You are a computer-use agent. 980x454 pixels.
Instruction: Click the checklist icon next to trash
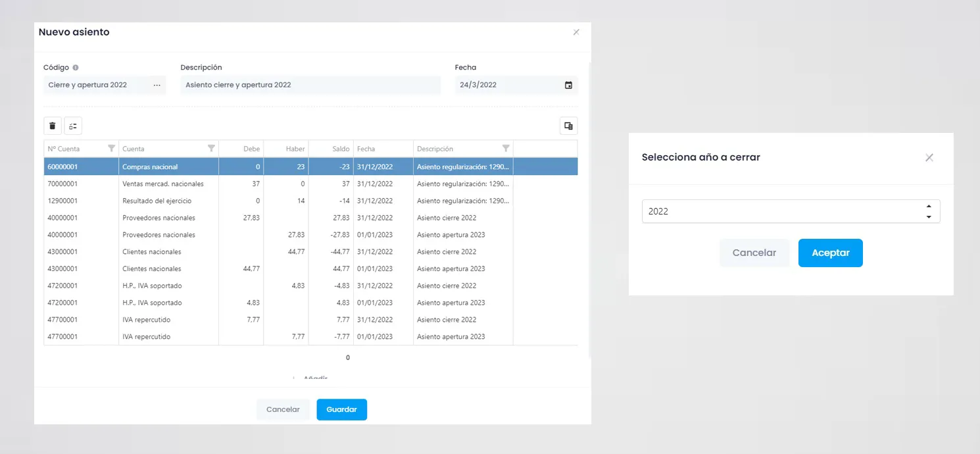click(x=73, y=126)
